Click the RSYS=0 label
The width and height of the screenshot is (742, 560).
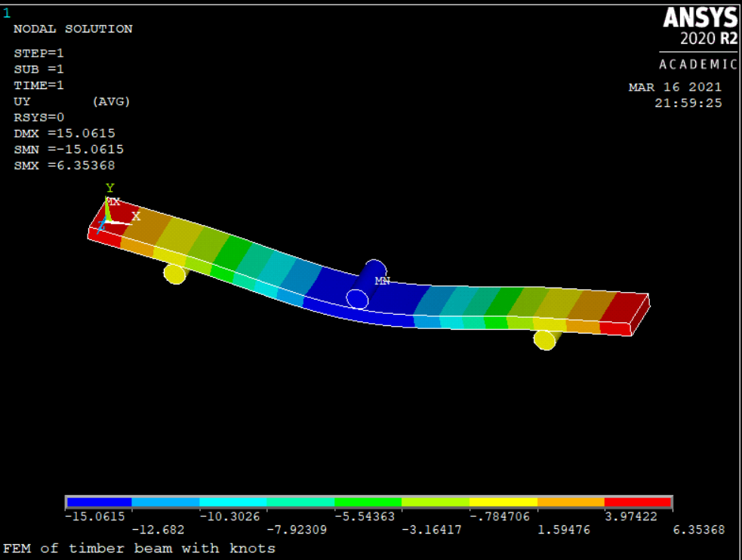[38, 117]
